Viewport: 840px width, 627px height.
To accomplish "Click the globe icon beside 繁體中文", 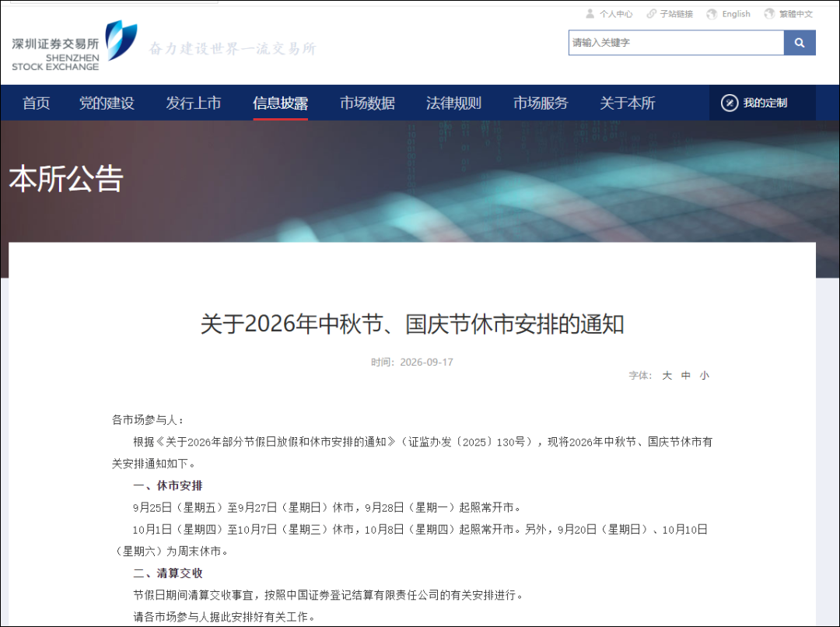I will pyautogui.click(x=769, y=14).
